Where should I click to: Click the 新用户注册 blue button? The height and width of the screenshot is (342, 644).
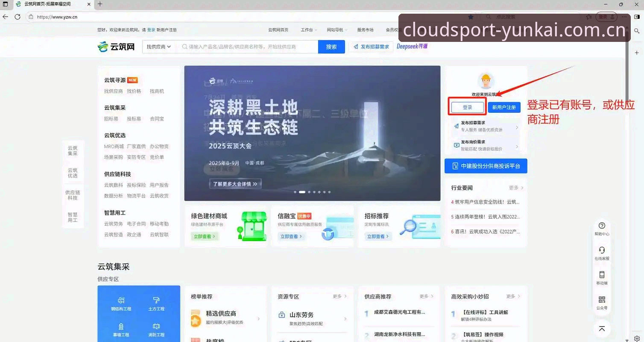click(x=504, y=107)
